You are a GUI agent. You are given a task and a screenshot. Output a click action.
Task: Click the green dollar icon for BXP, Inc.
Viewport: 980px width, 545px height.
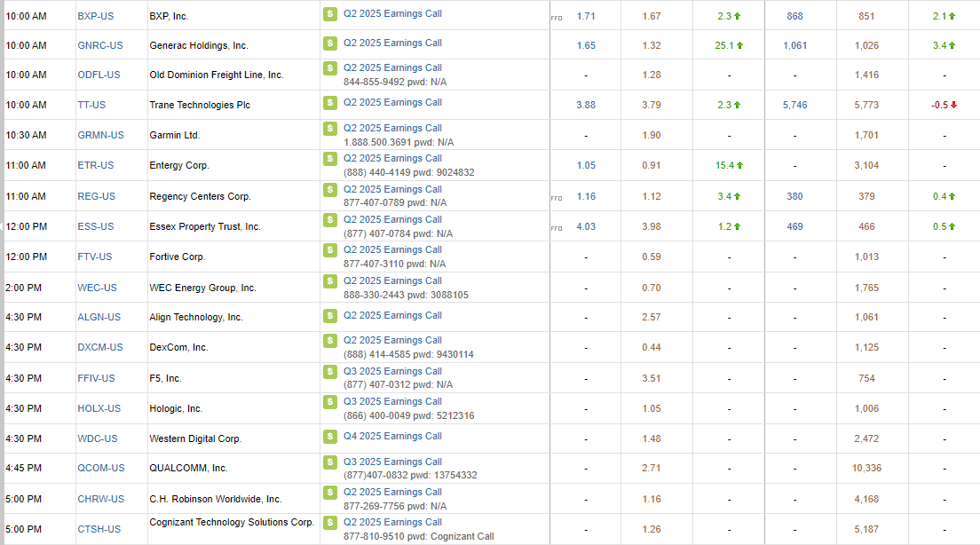click(330, 13)
